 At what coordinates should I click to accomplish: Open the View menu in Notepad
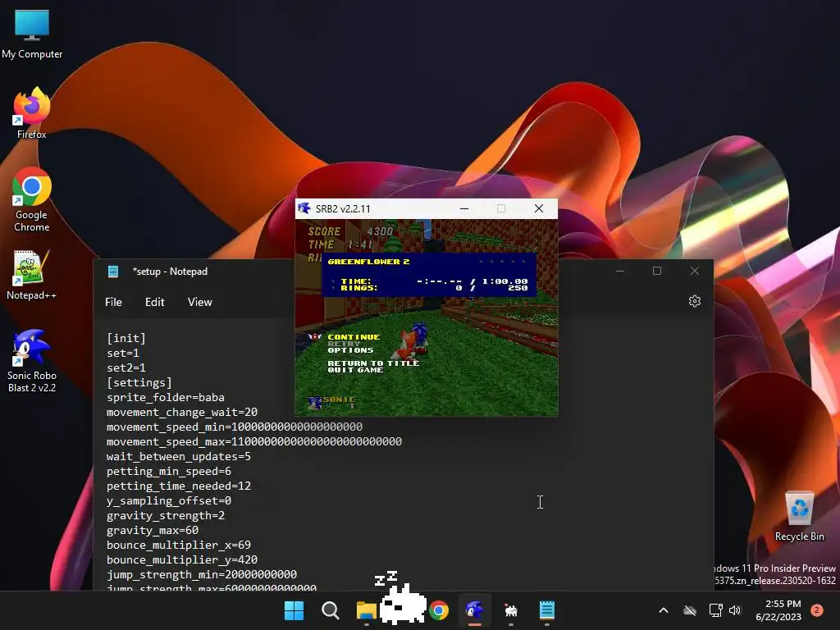coord(200,302)
